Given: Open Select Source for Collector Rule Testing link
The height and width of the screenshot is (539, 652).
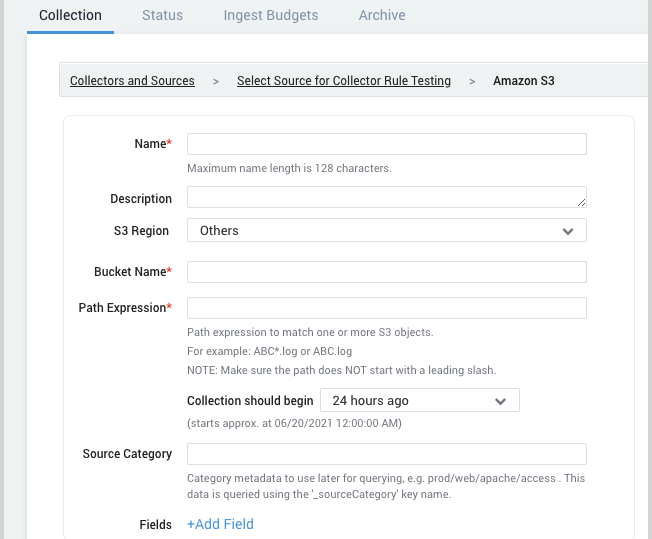Looking at the screenshot, I should pos(344,81).
